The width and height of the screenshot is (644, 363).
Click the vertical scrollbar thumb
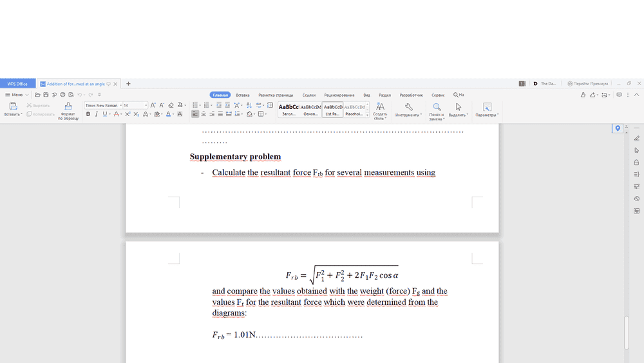point(627,333)
